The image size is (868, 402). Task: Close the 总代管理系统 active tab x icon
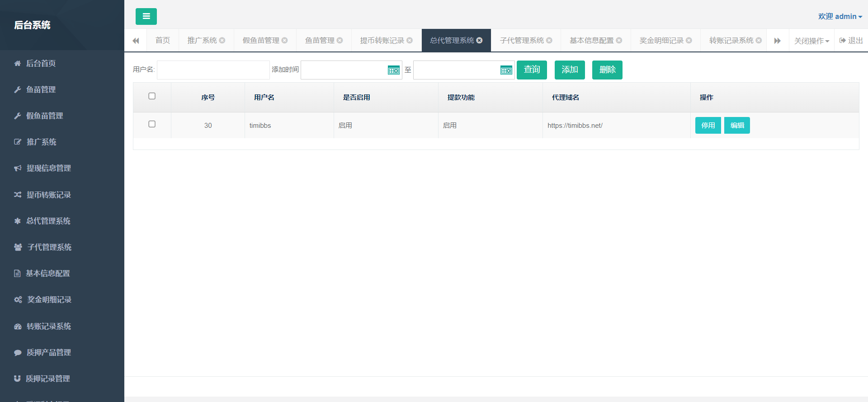479,40
